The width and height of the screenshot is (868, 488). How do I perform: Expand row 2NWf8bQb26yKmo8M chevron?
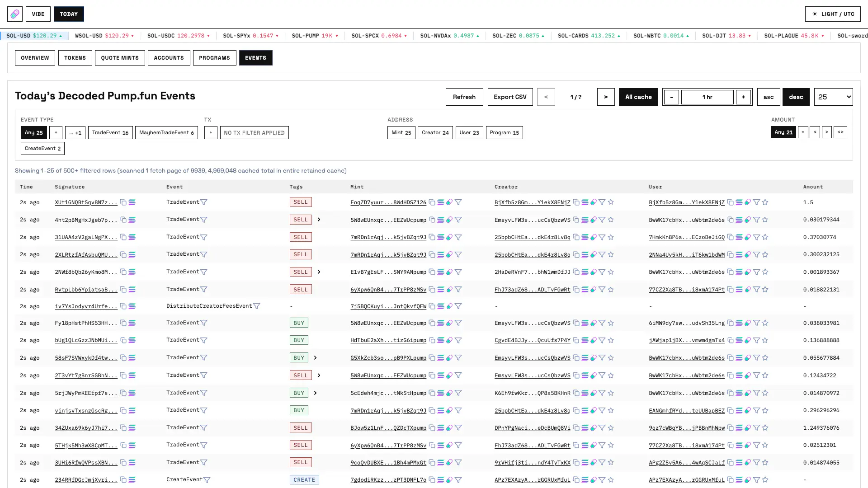point(319,272)
